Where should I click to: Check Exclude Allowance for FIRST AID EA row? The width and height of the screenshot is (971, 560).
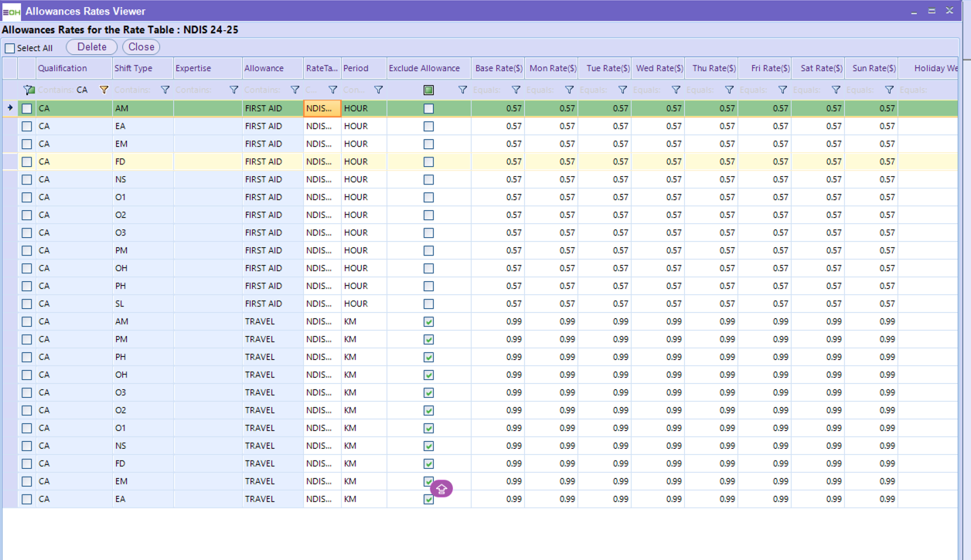coord(429,126)
